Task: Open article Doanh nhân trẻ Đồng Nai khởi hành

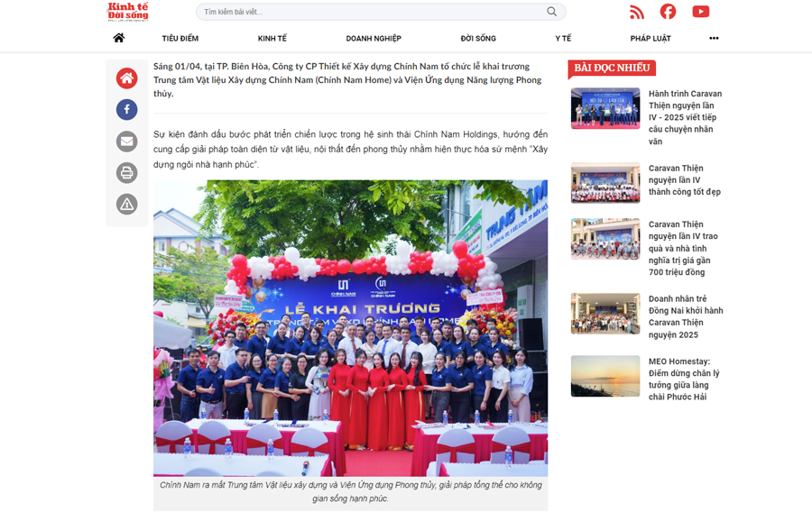Action: (x=686, y=316)
